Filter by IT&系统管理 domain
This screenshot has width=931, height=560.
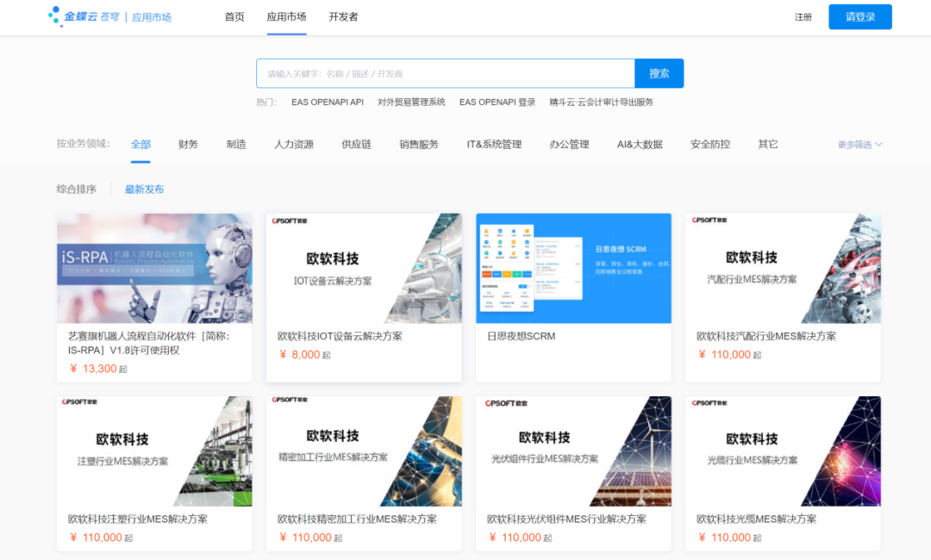494,144
